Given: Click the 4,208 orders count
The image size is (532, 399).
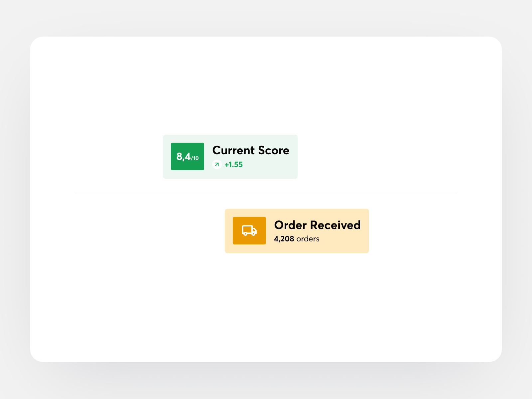Looking at the screenshot, I should [x=284, y=239].
